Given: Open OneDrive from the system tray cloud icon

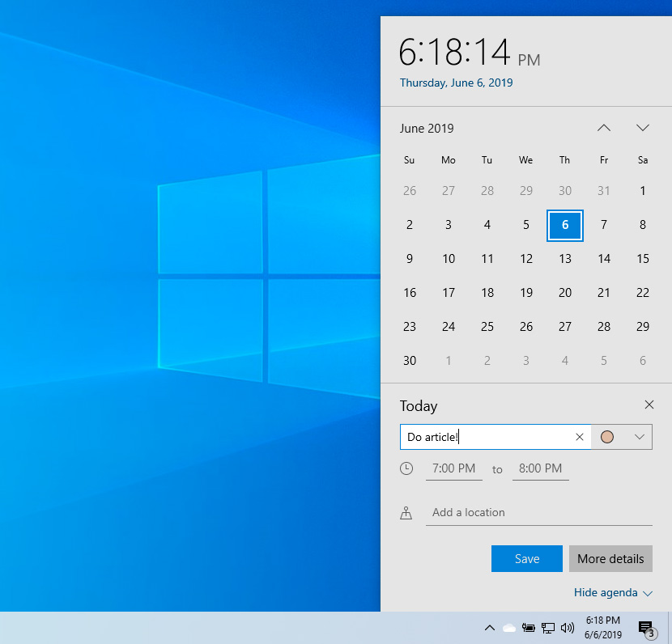Looking at the screenshot, I should point(509,627).
